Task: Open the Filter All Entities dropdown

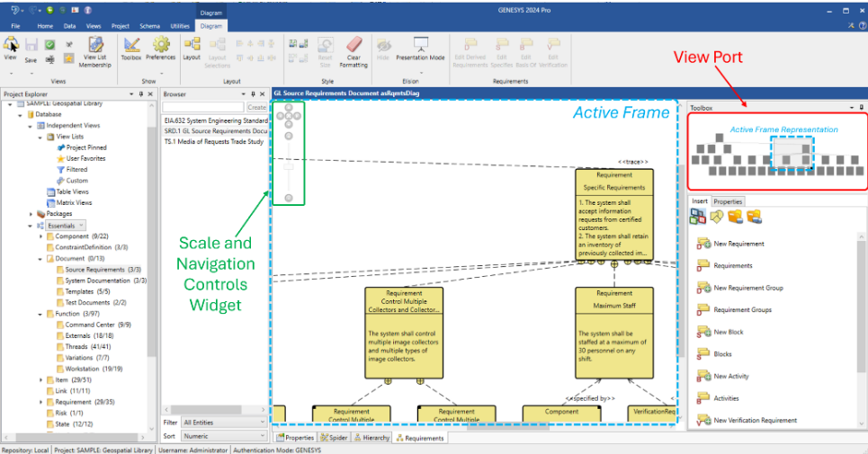Action: point(223,422)
